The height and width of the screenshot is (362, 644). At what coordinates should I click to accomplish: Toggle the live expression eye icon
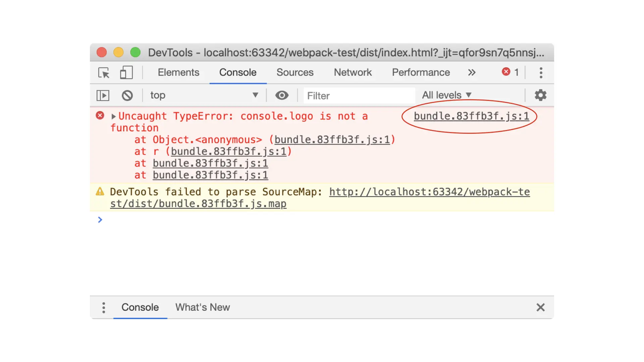tap(282, 96)
